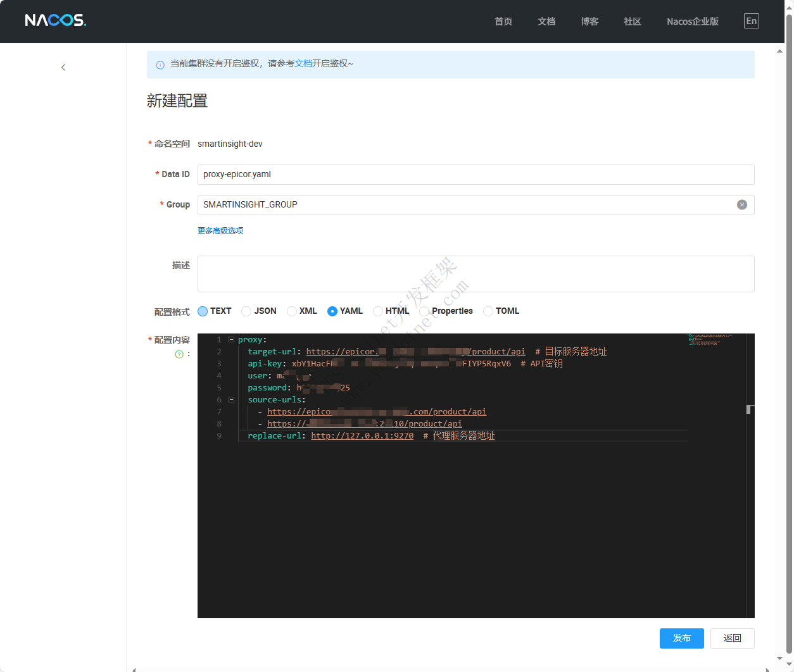Click the info icon in auth notice
The height and width of the screenshot is (672, 794).
point(160,65)
